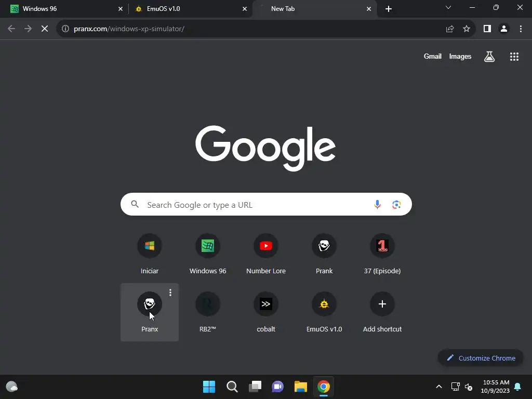The height and width of the screenshot is (399, 532).
Task: Open the EmuOS v1.0 shortcut tile
Action: click(x=324, y=312)
